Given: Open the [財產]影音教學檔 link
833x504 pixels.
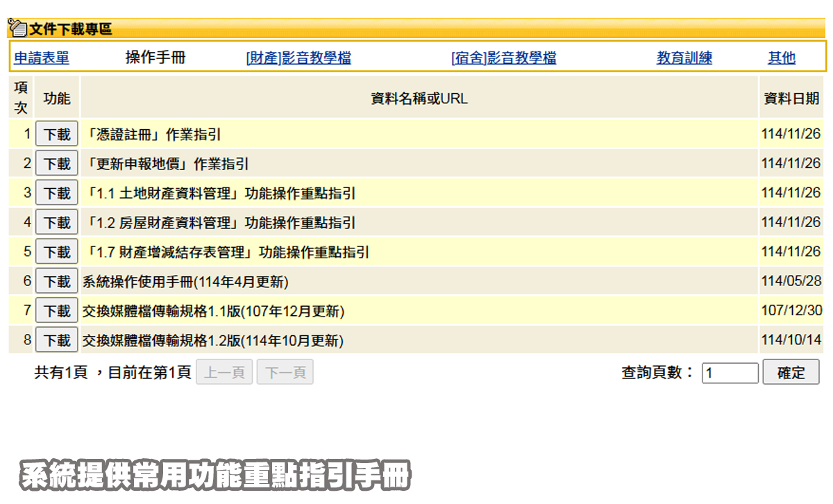Looking at the screenshot, I should coord(298,58).
